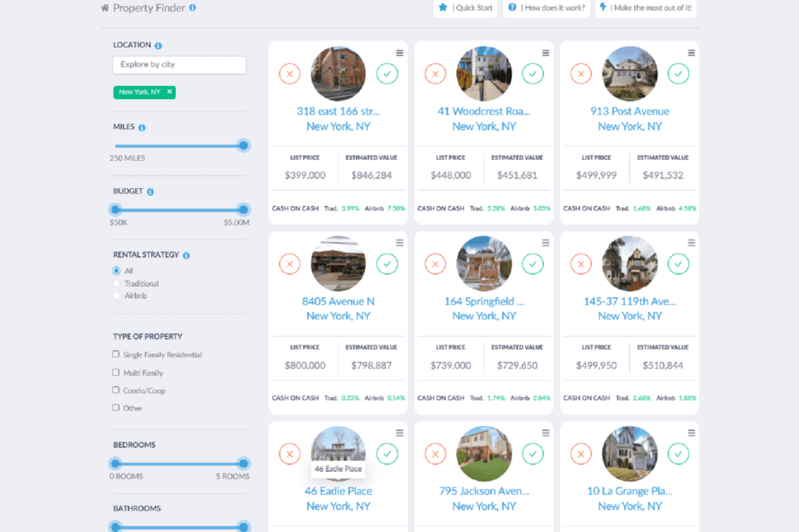Image resolution: width=799 pixels, height=532 pixels.
Task: Click info icon beside Rental Strategy
Action: pyautogui.click(x=186, y=255)
